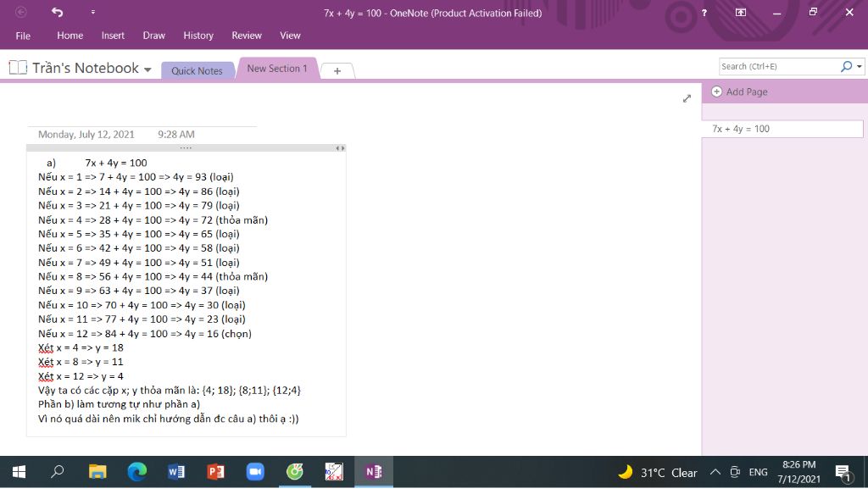The width and height of the screenshot is (868, 494).
Task: Open Windows taskbar search
Action: click(x=57, y=472)
